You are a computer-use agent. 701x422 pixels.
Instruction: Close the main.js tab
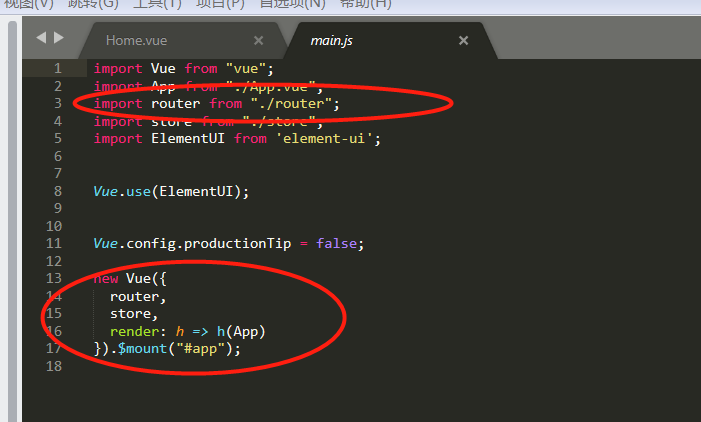pyautogui.click(x=464, y=41)
